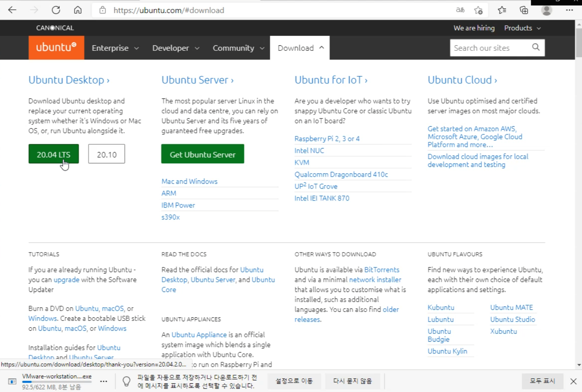Viewport: 582px width, 392px height.
Task: Open Qualcomm Dragonboard 410c link
Action: pos(341,174)
